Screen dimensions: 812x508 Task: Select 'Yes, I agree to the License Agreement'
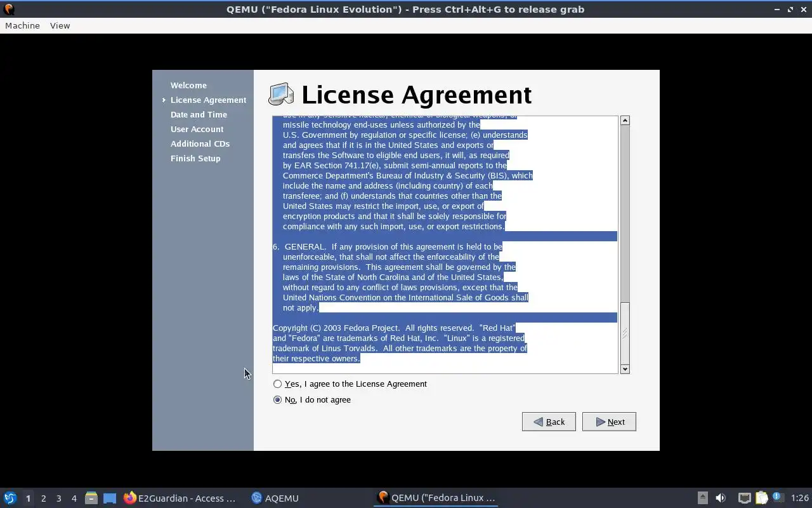tap(350, 384)
